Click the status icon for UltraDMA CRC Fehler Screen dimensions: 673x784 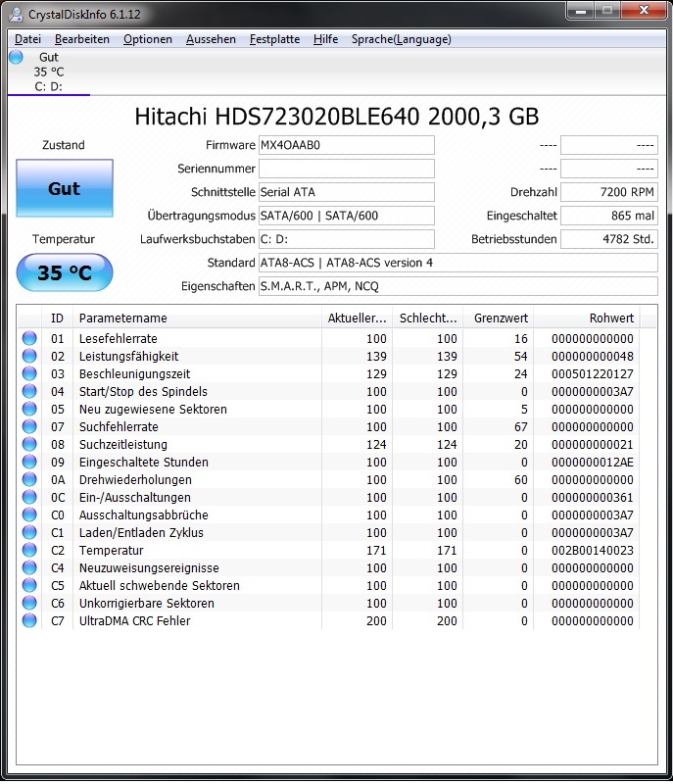click(x=29, y=620)
